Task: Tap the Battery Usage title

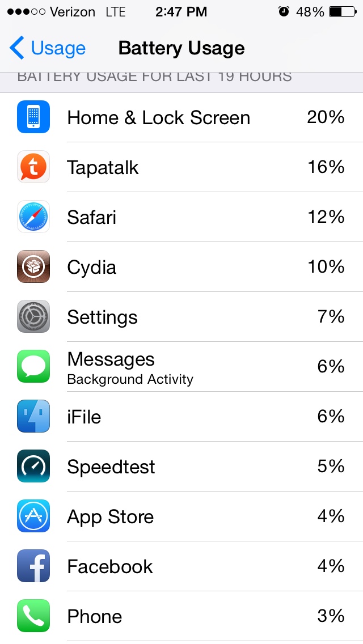Action: click(x=181, y=48)
